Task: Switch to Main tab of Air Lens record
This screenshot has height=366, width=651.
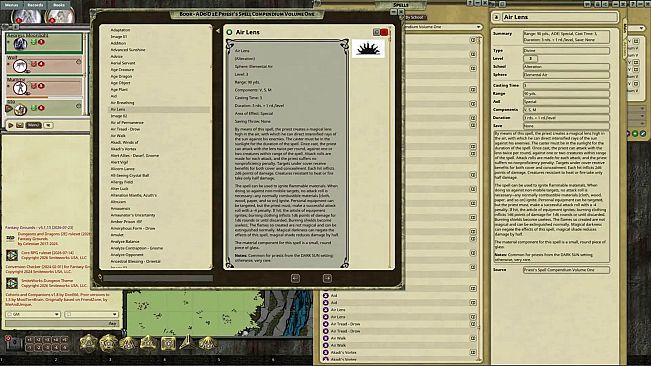Action: tap(625, 28)
